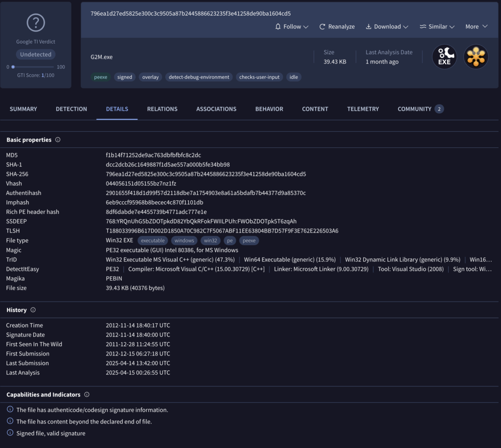Open the Behavior tab
The height and width of the screenshot is (448, 501).
[269, 109]
